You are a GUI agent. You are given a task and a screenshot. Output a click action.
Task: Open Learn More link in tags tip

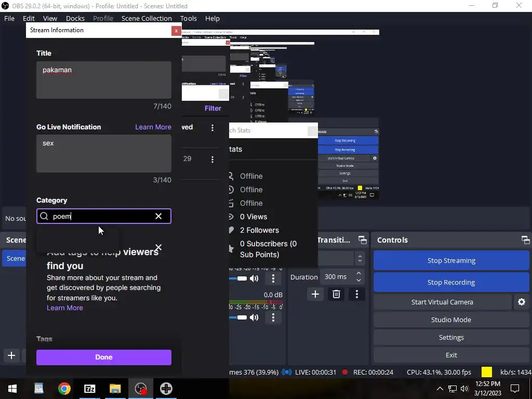(65, 308)
